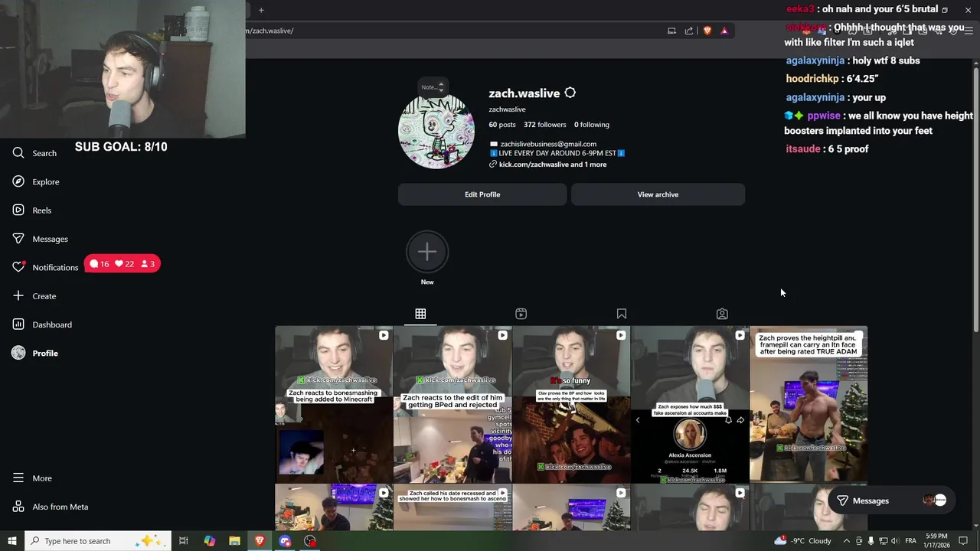Click the zach.waslive profile picture
Viewport: 980px width, 551px height.
436,131
